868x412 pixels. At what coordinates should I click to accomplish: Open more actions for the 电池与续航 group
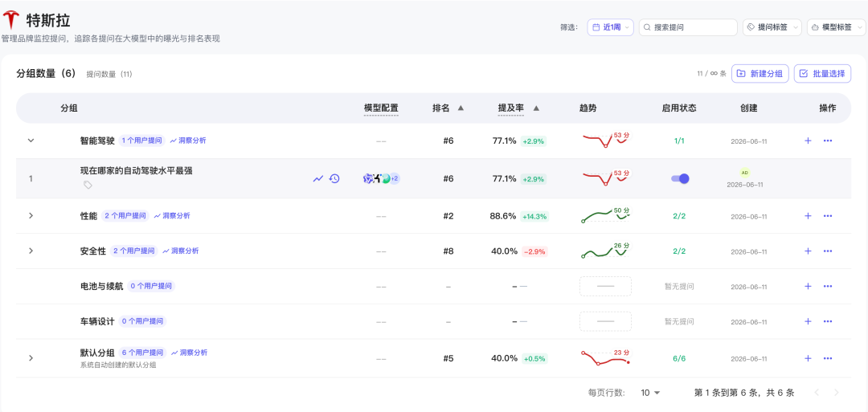[828, 287]
